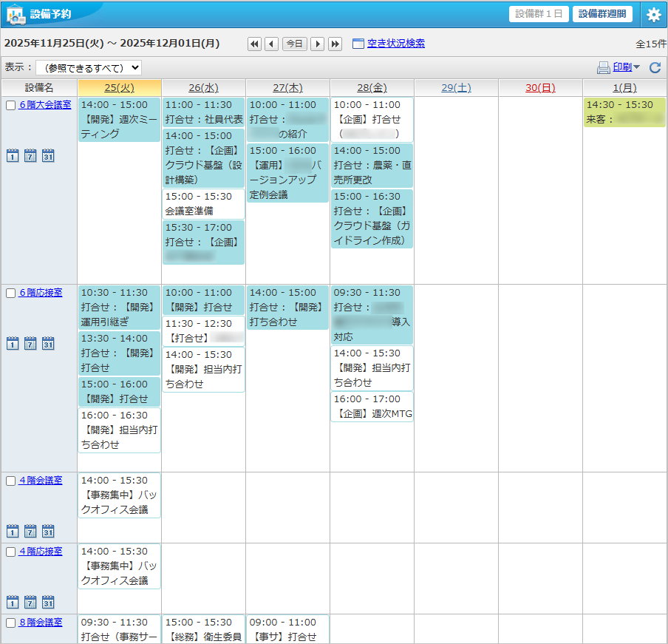Tick the checkbox next to 6階応接室
The height and width of the screenshot is (644, 668).
coord(11,294)
